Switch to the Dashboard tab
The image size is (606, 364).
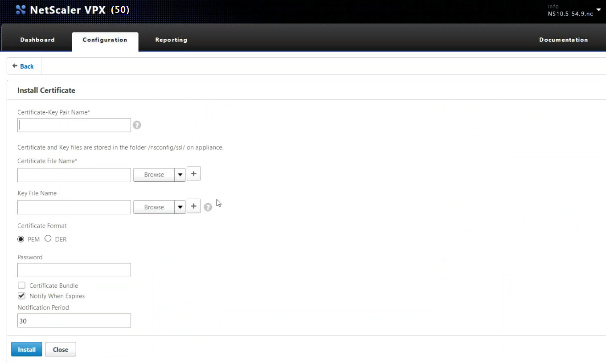[x=37, y=40]
